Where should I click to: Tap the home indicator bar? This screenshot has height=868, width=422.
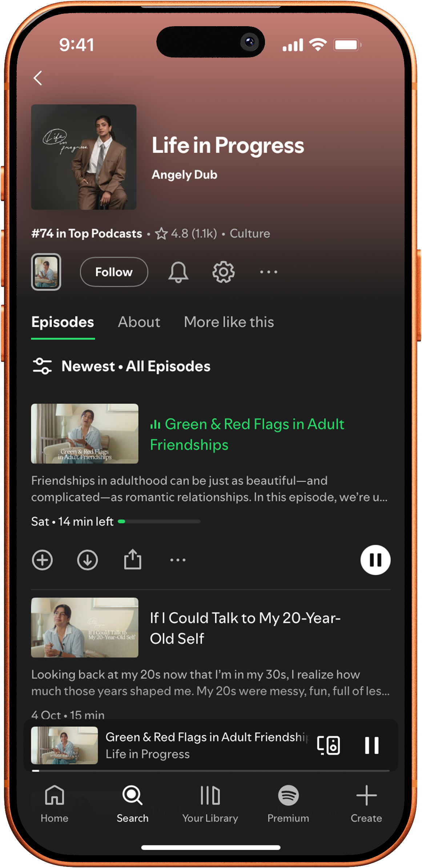[211, 848]
